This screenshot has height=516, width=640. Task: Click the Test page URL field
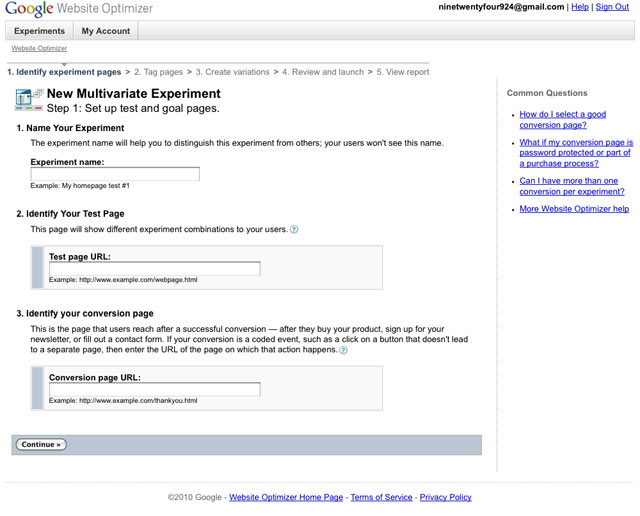pyautogui.click(x=155, y=269)
